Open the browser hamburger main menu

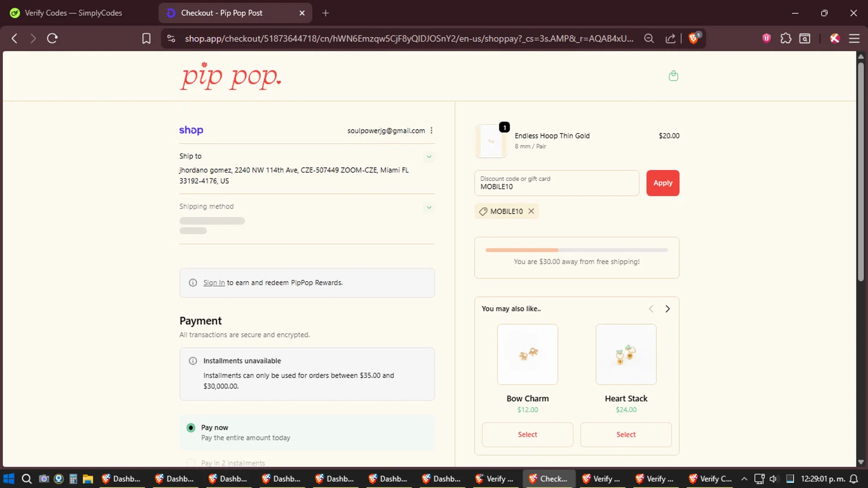tap(854, 38)
